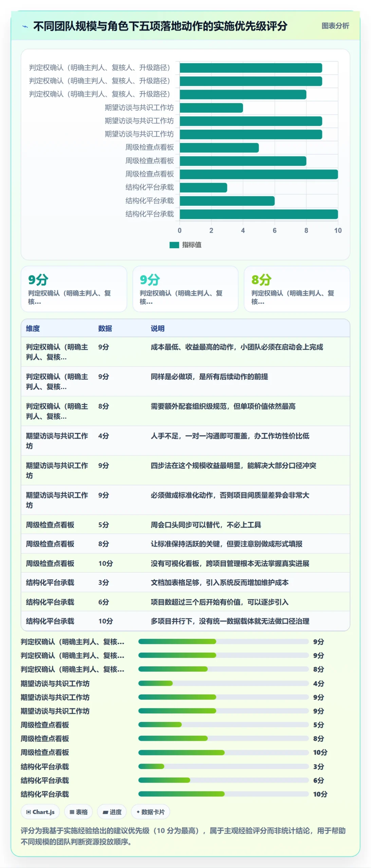Click row text 成本最低、收益最高的动作，小团队必须在启动会上完成
The height and width of the screenshot is (868, 371).
[x=237, y=347]
